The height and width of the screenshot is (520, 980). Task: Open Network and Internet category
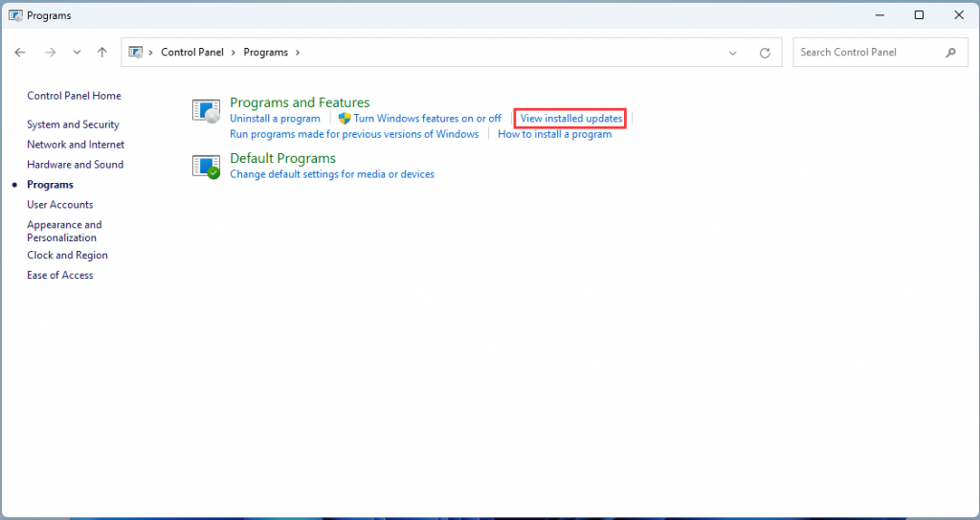(76, 145)
